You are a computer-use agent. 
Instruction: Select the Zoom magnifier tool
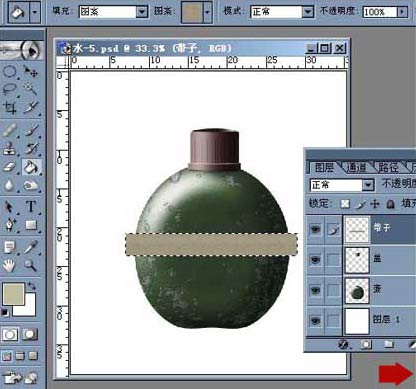pyautogui.click(x=31, y=265)
